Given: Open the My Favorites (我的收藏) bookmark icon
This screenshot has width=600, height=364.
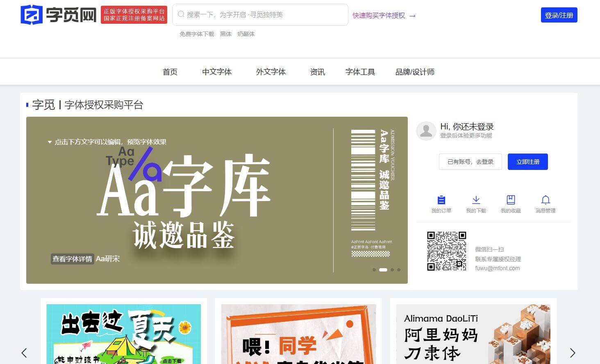Looking at the screenshot, I should 511,200.
